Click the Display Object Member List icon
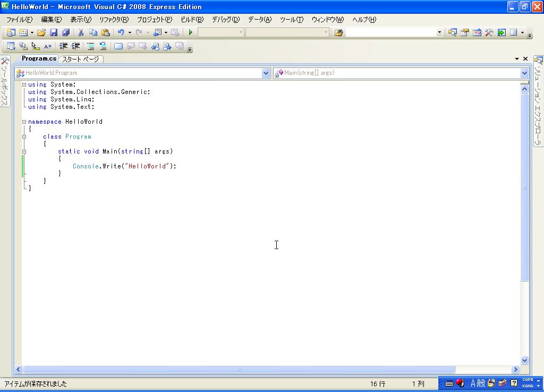The height and width of the screenshot is (392, 544). click(x=11, y=46)
